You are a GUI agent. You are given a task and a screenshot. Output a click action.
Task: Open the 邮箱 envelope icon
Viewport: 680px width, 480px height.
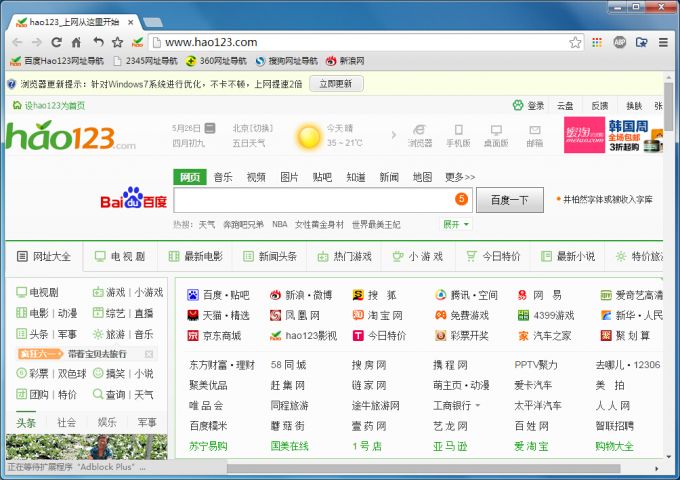coord(535,136)
